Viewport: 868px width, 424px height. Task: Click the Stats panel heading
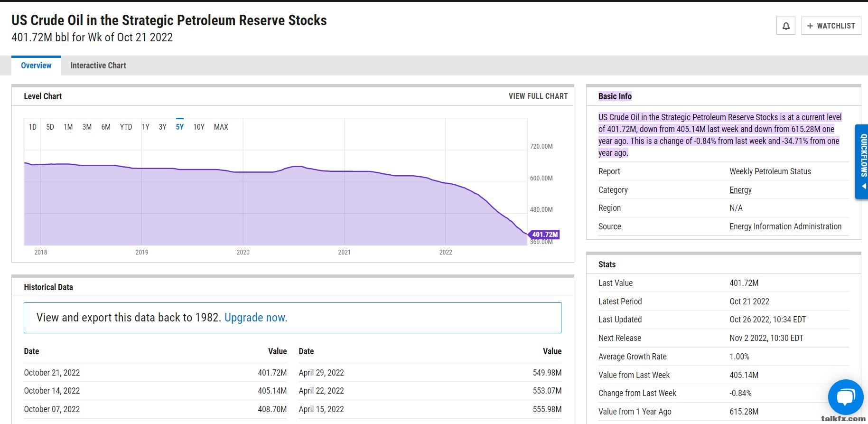(x=607, y=264)
